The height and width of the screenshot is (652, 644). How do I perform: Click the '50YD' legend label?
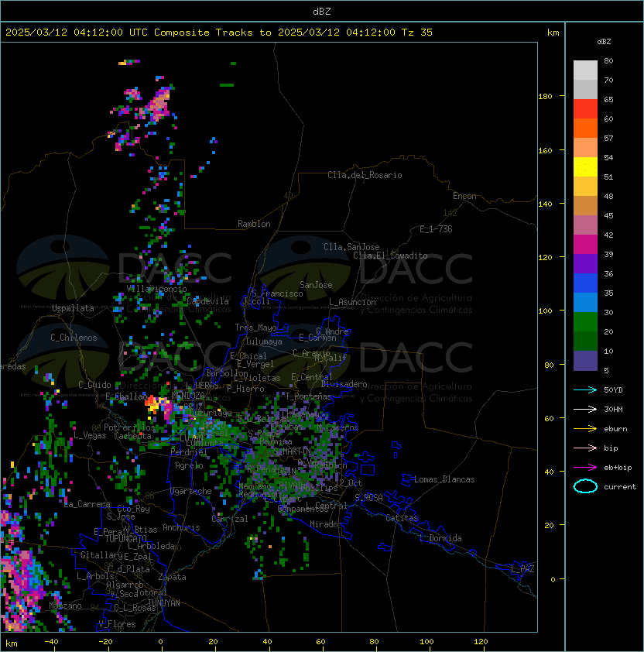tap(613, 390)
